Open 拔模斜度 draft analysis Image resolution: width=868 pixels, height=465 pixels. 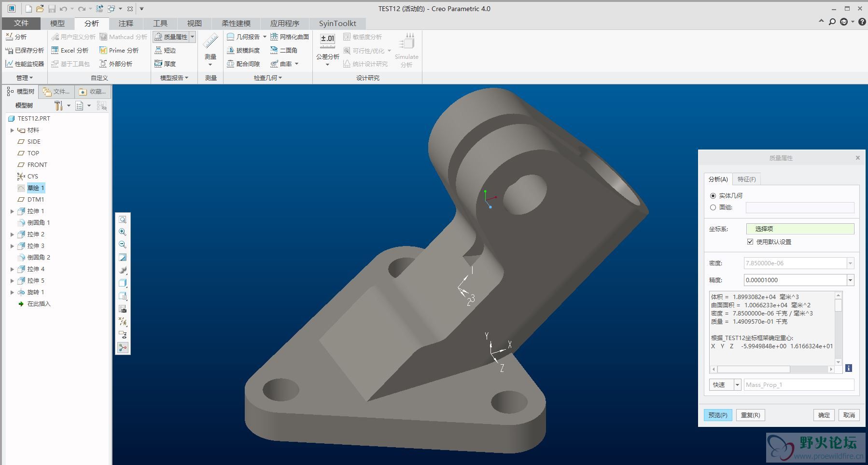[244, 50]
